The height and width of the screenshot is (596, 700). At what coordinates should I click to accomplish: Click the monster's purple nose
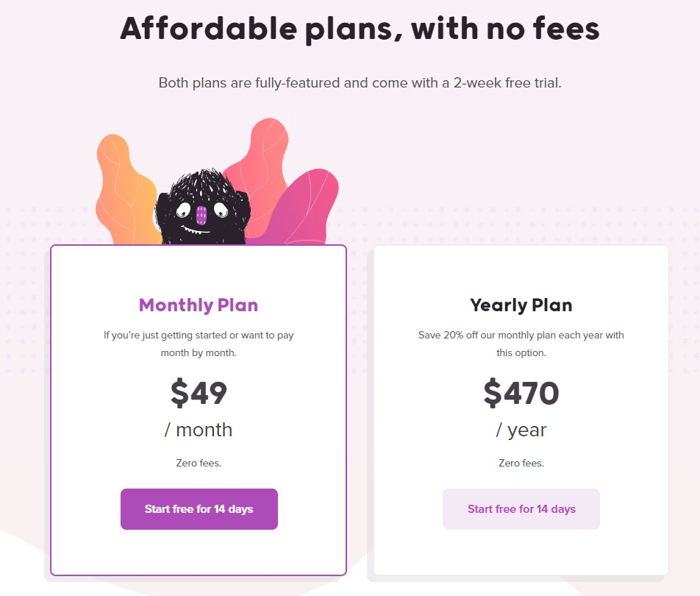click(201, 216)
